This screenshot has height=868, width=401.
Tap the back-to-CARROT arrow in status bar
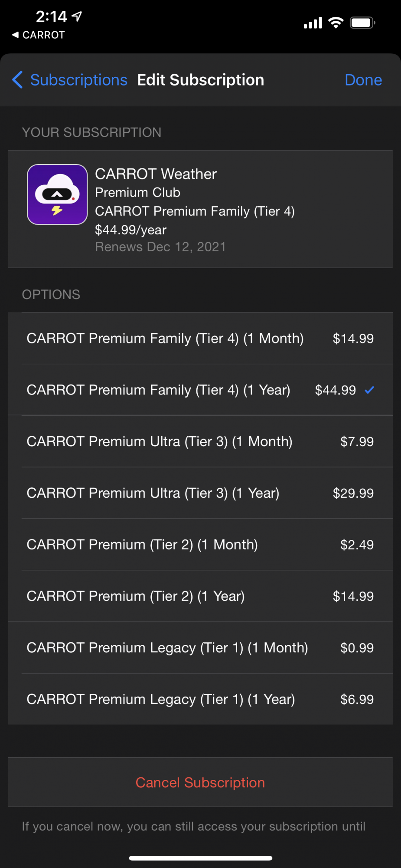click(x=16, y=35)
